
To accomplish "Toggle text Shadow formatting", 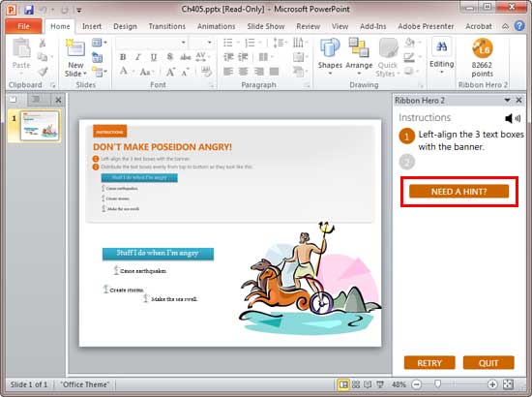I will pyautogui.click(x=169, y=57).
